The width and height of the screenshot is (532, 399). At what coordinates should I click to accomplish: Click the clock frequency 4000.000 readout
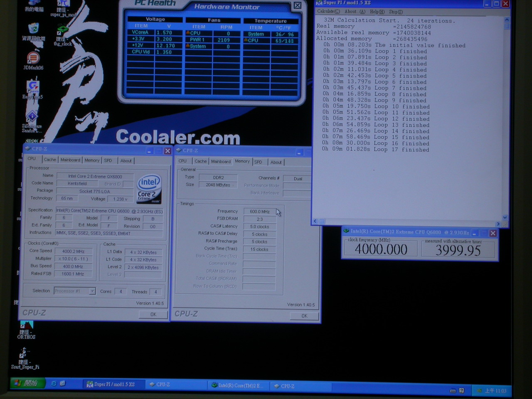[381, 249]
